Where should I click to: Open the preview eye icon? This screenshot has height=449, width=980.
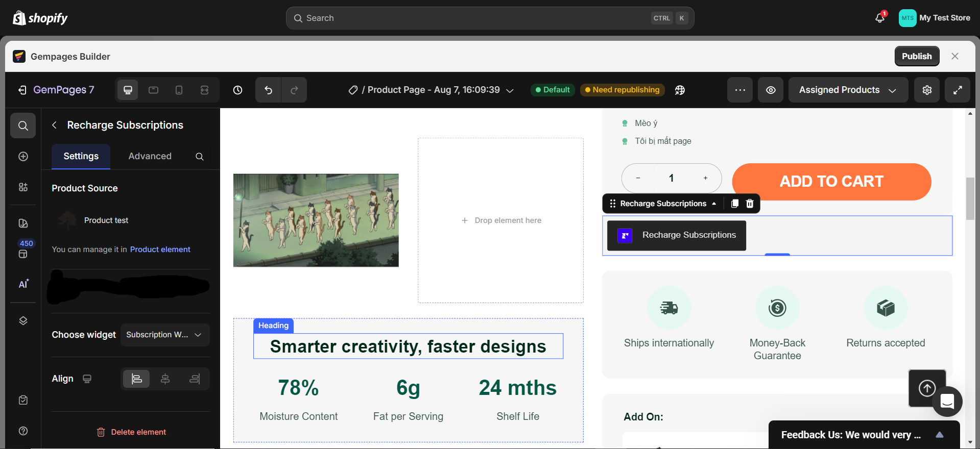pyautogui.click(x=771, y=90)
